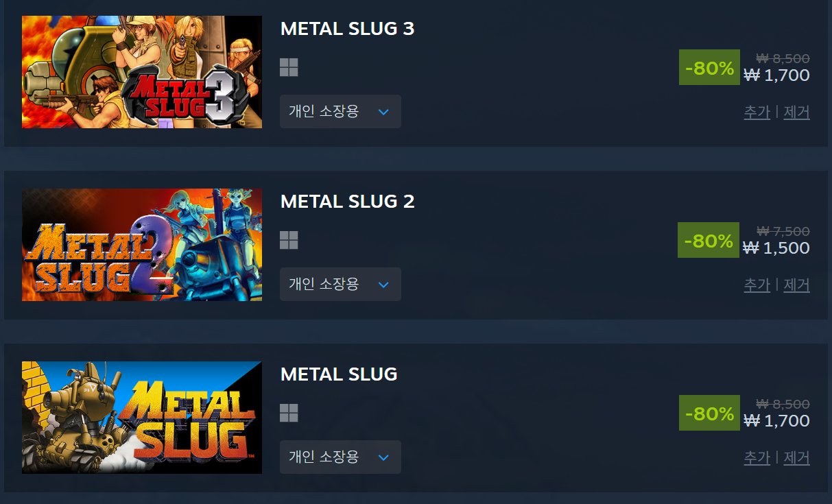Click the Windows platform icon under METAL SLUG 3
This screenshot has width=832, height=504.
click(289, 67)
